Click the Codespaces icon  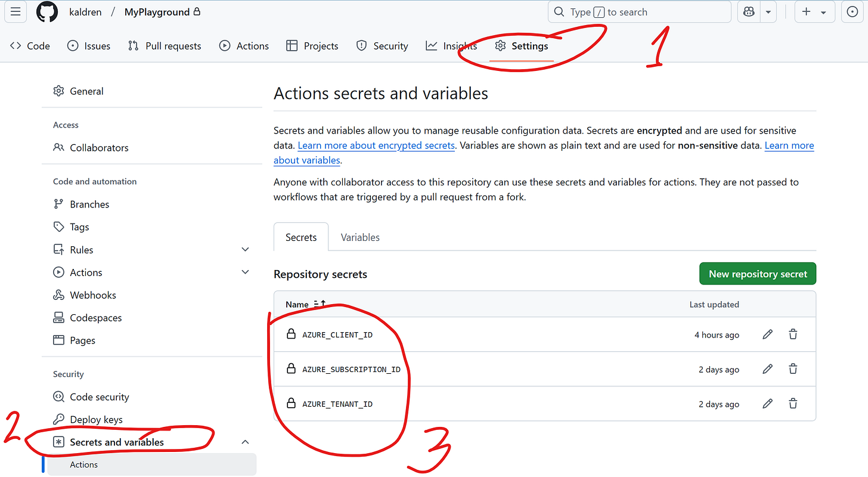click(x=58, y=317)
